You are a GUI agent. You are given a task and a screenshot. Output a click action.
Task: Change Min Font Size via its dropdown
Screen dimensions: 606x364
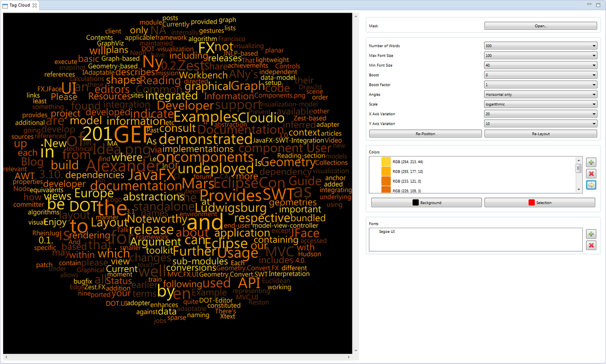coord(593,65)
